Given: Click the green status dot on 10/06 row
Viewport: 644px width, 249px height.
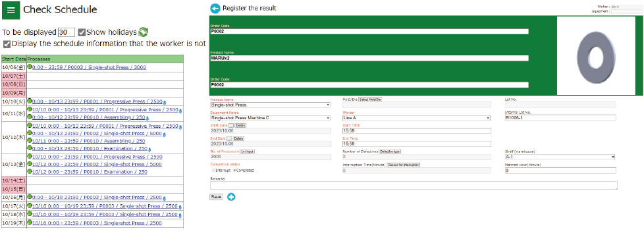Looking at the screenshot, I should pos(30,67).
